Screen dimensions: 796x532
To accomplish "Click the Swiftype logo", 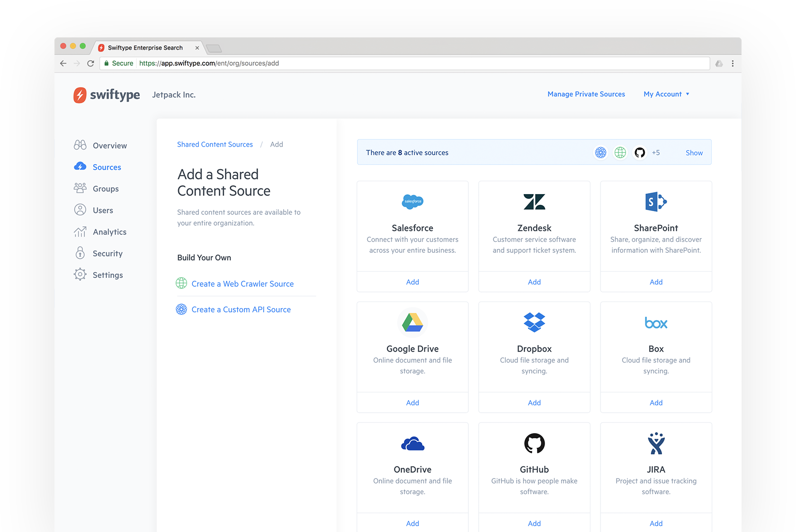I will 107,95.
